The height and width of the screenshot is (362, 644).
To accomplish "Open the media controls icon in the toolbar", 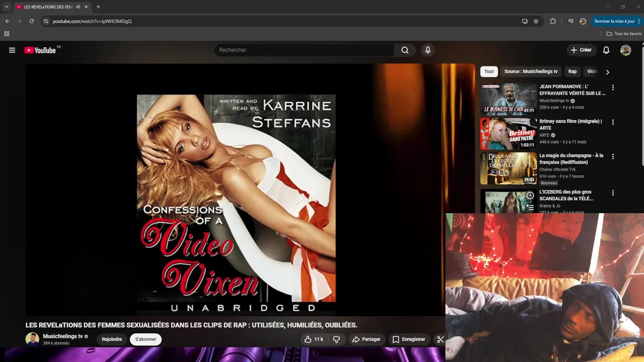I will [x=571, y=21].
